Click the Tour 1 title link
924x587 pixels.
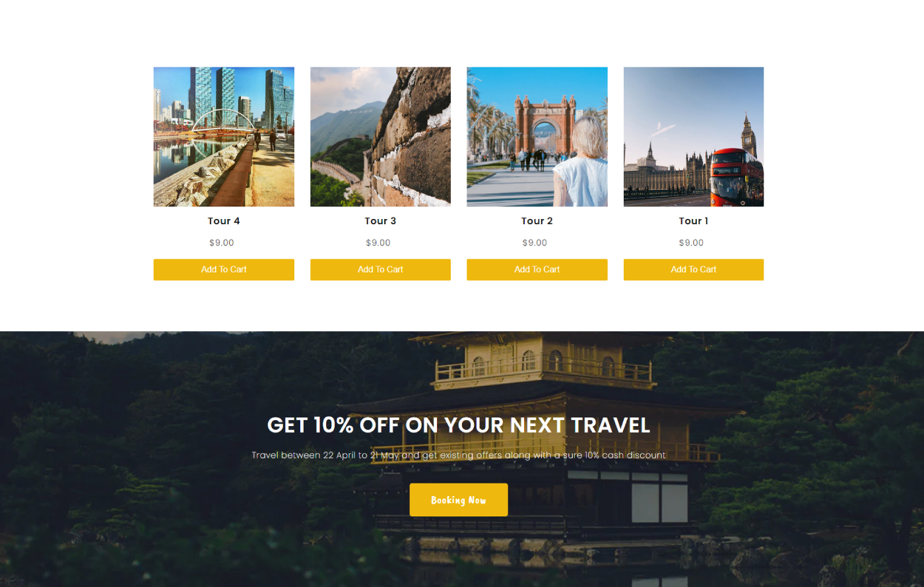pyautogui.click(x=694, y=221)
